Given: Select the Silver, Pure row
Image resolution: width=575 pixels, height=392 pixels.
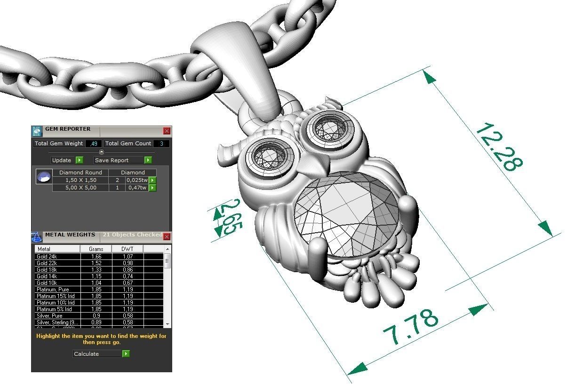Looking at the screenshot, I should click(x=99, y=316).
